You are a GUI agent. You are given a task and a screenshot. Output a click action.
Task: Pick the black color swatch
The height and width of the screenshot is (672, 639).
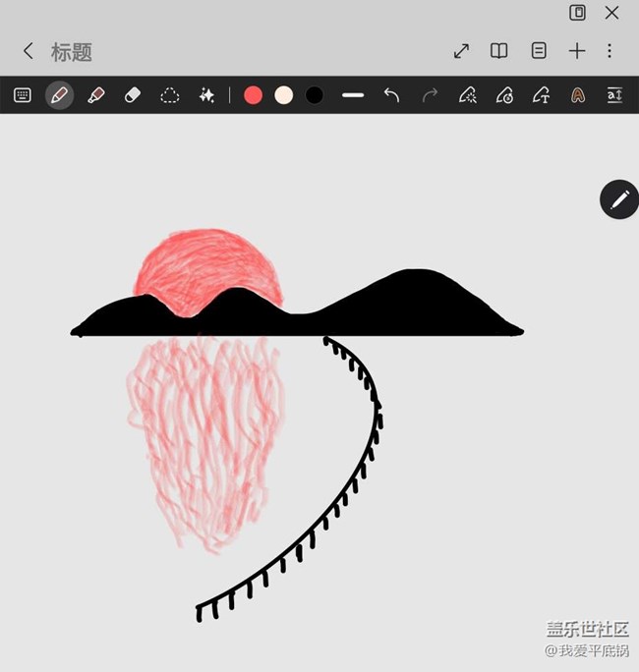[315, 95]
